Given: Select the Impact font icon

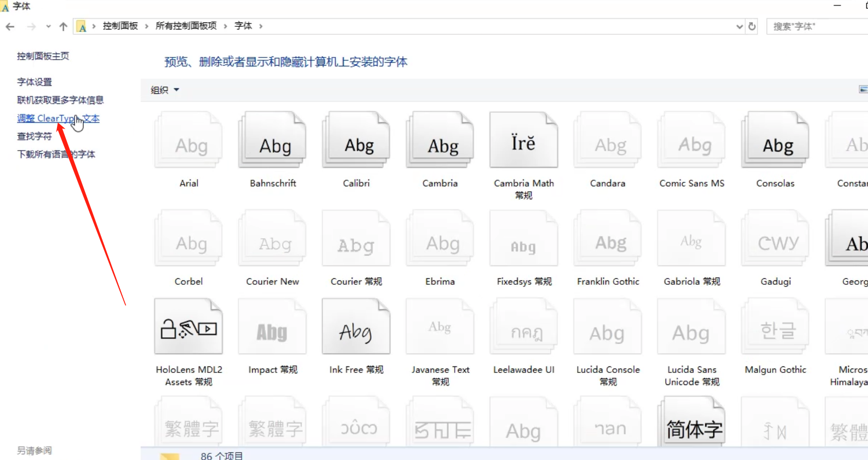Looking at the screenshot, I should pos(272,327).
